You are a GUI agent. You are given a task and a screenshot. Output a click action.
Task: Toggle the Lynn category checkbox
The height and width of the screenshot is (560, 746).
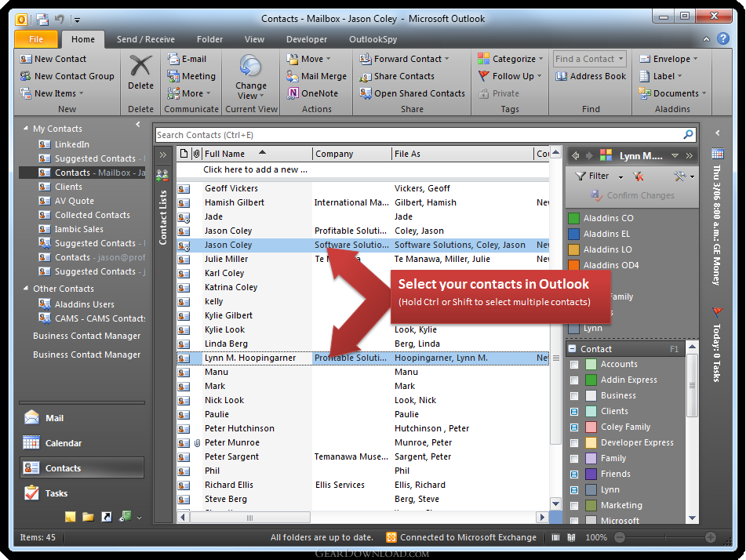[574, 490]
